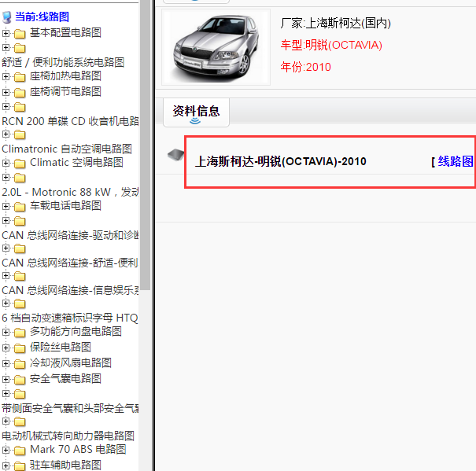Click folder icon above 6 档自动变速箱标识字母 HTQ
Screen dimensions: 476x471
tap(20, 304)
